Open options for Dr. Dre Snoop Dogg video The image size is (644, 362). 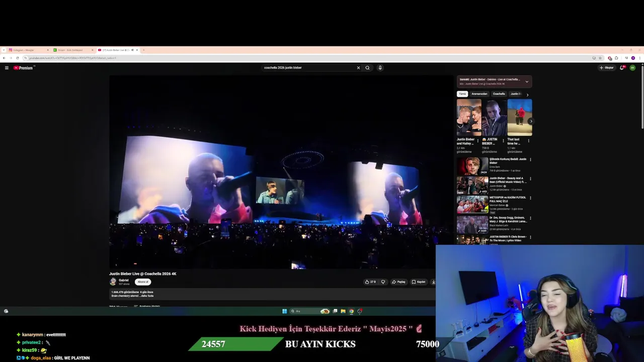530,218
